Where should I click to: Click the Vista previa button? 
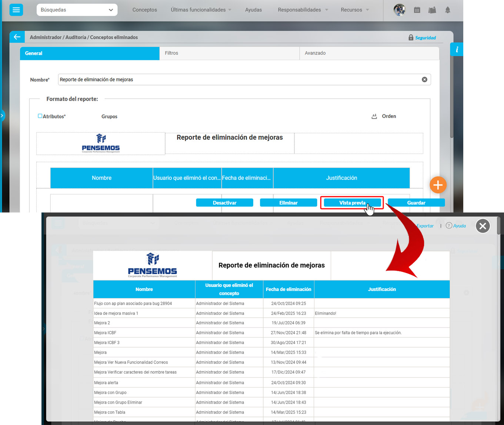coord(352,203)
